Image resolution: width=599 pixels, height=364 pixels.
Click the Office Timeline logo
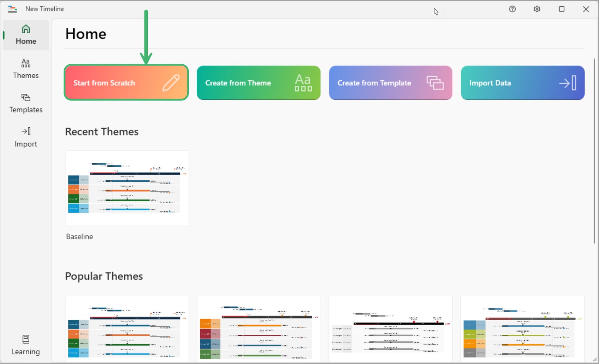point(12,9)
